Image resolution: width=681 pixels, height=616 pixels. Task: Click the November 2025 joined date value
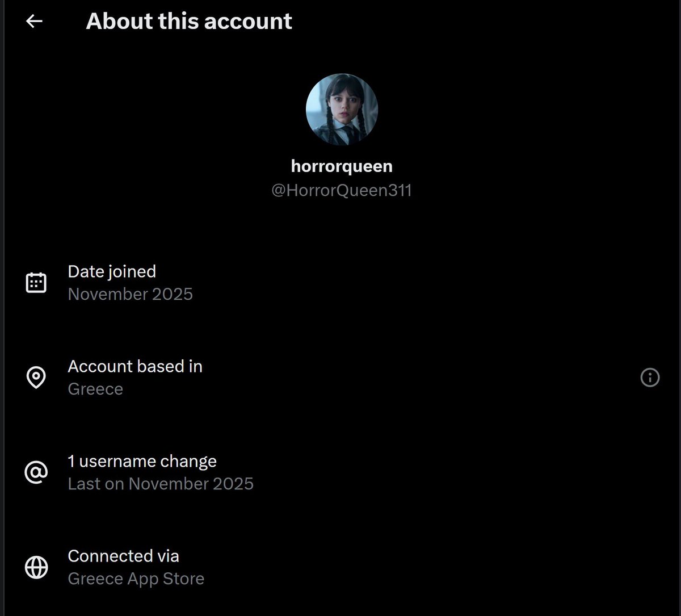pyautogui.click(x=131, y=294)
